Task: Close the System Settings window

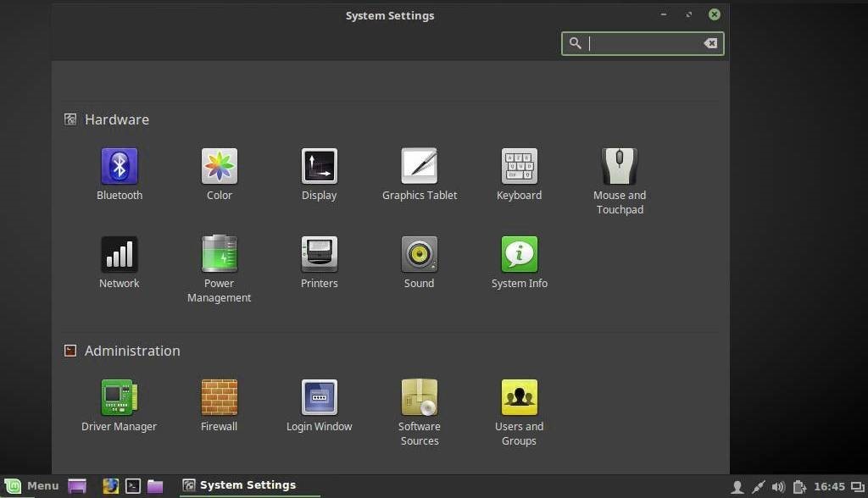Action: point(714,14)
